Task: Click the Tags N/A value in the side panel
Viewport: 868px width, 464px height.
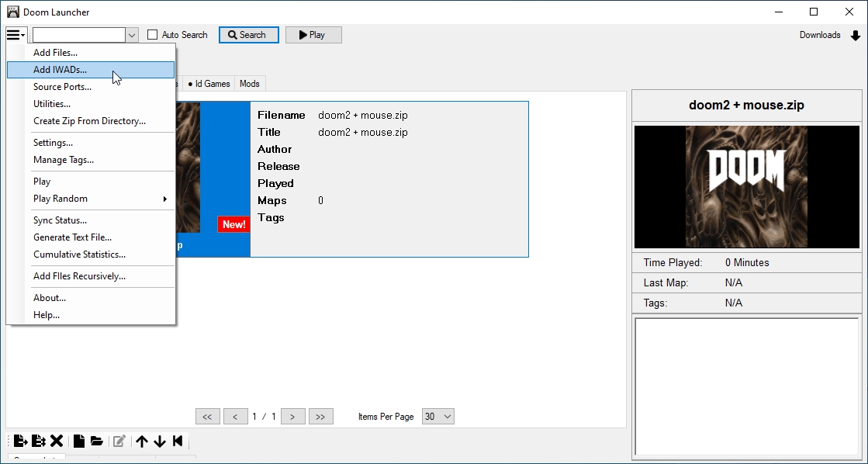Action: point(734,303)
